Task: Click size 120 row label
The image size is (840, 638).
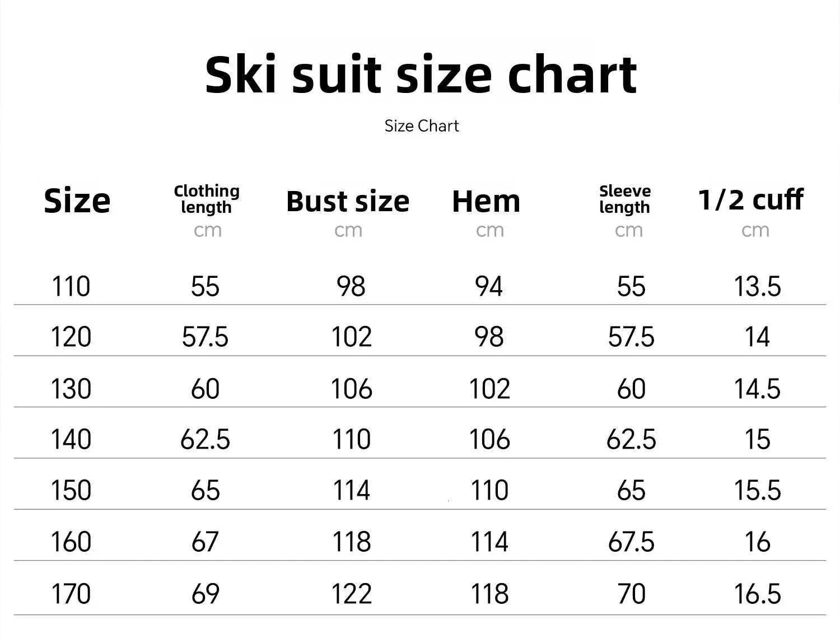Action: pos(71,337)
